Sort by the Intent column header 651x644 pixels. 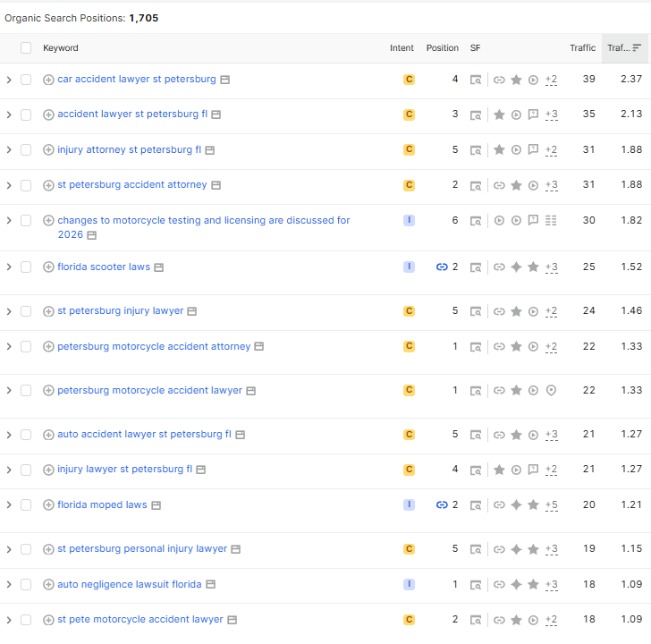coord(402,48)
